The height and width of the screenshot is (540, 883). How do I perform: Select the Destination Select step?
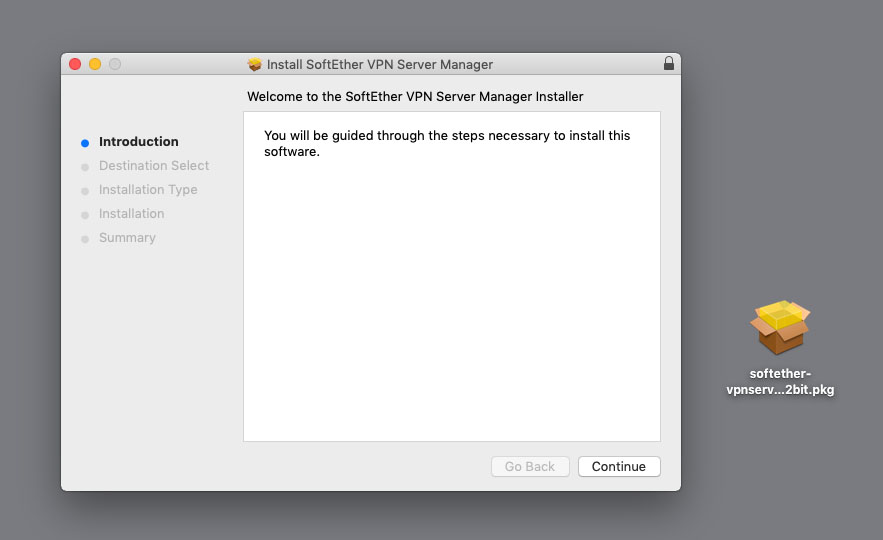pyautogui.click(x=154, y=166)
